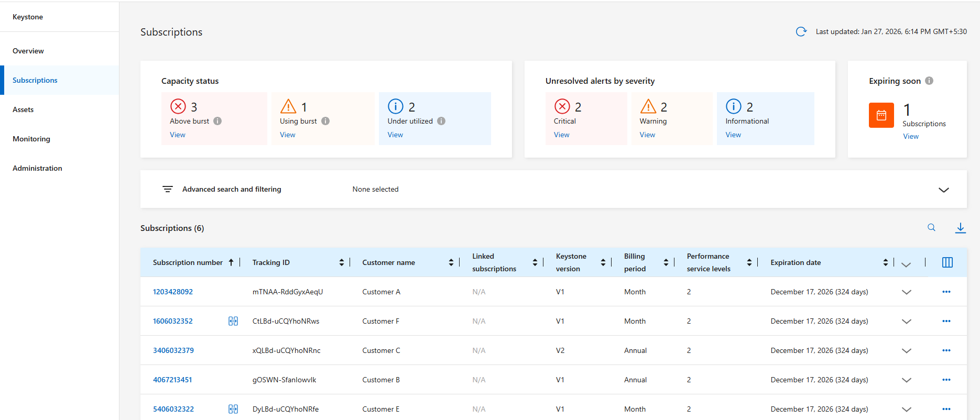This screenshot has height=420, width=980.
Task: Open the Assets page in sidebar
Action: point(23,109)
